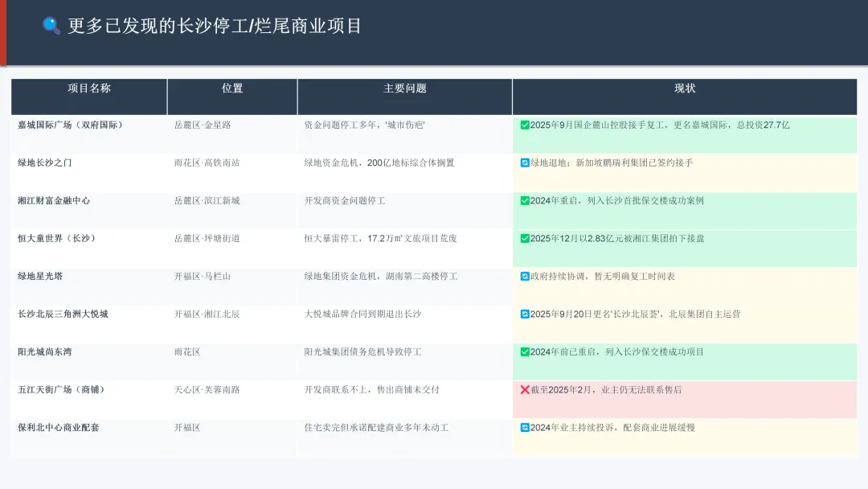Click blue refresh icon for 绿地星光塔 status

tap(525, 277)
